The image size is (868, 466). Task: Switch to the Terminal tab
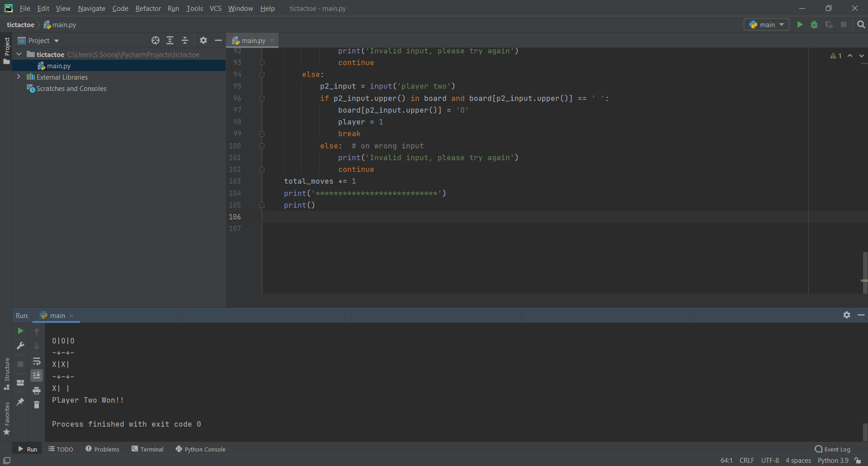point(147,449)
